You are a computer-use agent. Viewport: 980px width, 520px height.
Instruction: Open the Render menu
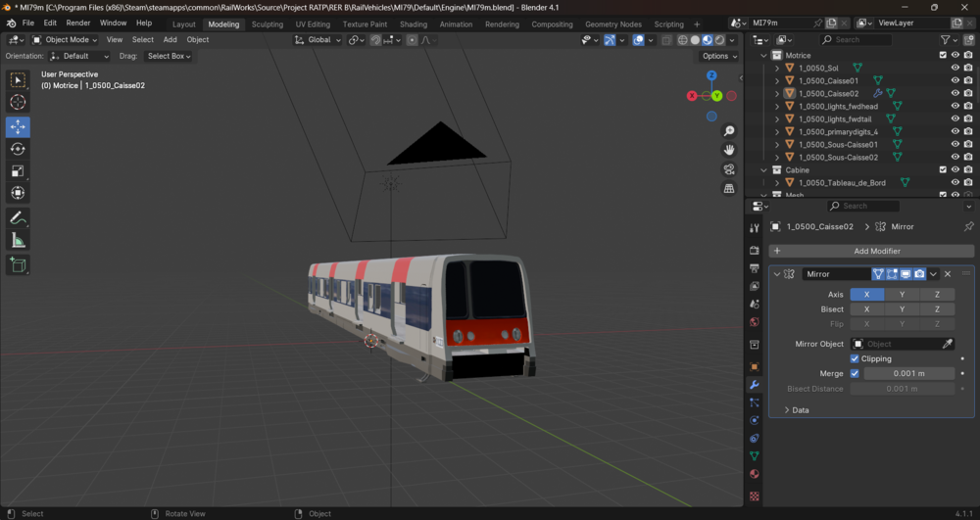click(78, 23)
